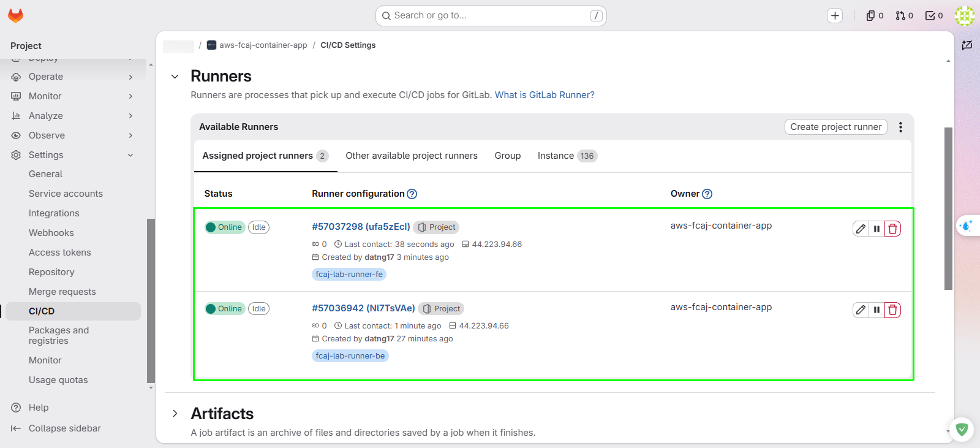Open runner options kebab menu

pyautogui.click(x=900, y=127)
